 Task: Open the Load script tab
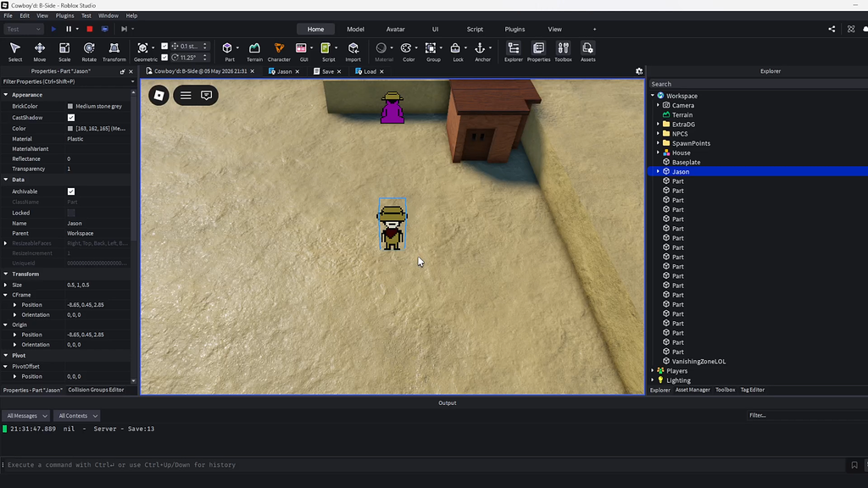pyautogui.click(x=370, y=71)
